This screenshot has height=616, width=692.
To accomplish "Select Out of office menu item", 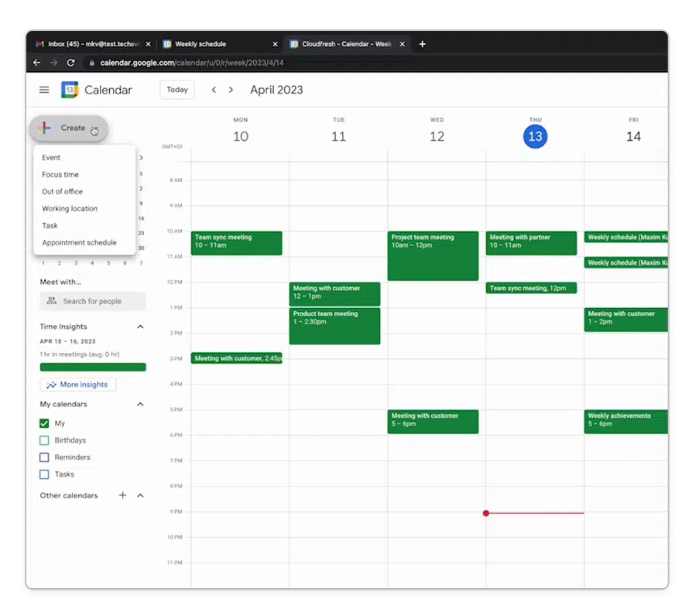I will pos(84,191).
